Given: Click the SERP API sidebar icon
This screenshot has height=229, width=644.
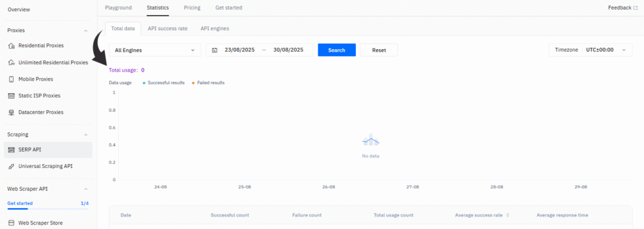Looking at the screenshot, I should (x=11, y=150).
